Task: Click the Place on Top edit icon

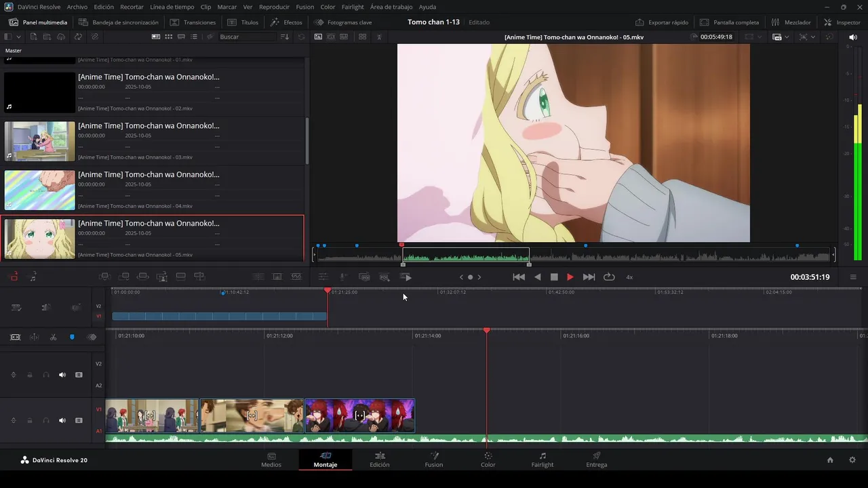Action: (181, 277)
